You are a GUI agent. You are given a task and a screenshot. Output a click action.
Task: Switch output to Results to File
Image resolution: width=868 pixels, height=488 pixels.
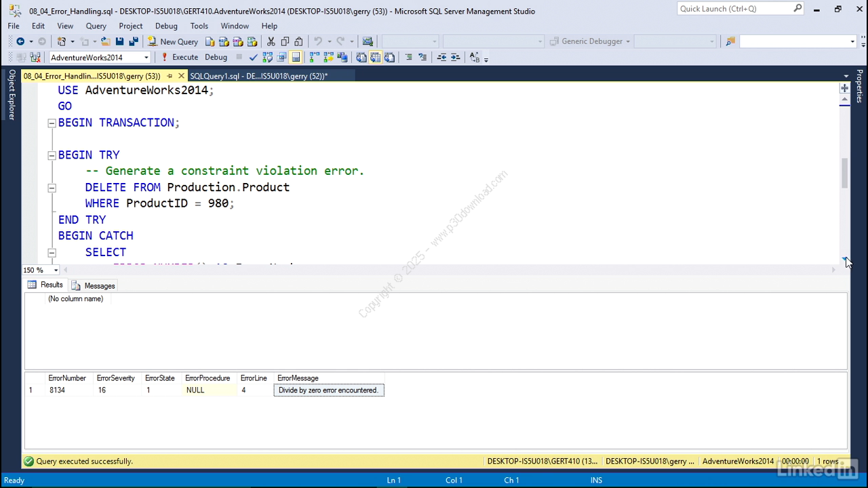pyautogui.click(x=389, y=58)
